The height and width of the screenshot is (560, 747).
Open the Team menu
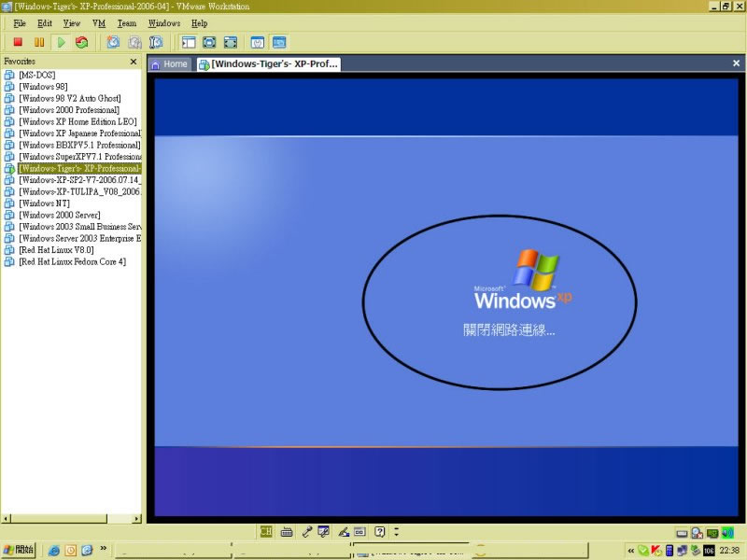click(127, 23)
